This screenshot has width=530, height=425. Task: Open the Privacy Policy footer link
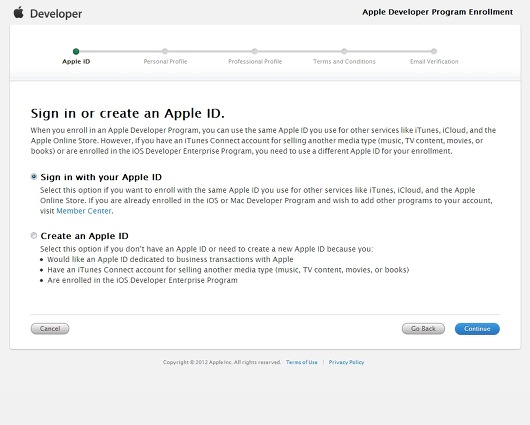346,362
